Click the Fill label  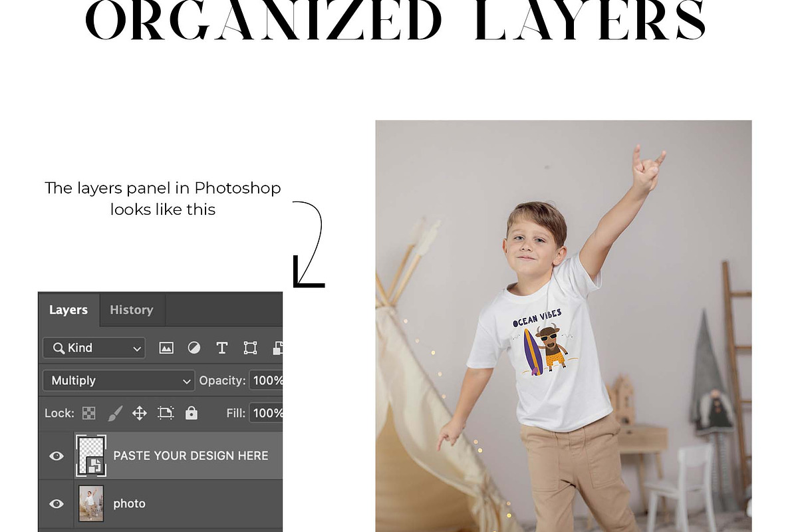pyautogui.click(x=236, y=413)
